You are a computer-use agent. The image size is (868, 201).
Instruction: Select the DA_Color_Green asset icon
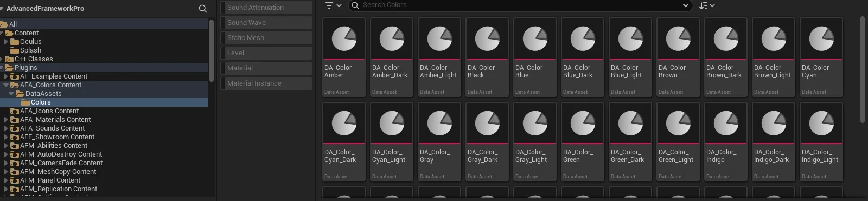click(583, 124)
